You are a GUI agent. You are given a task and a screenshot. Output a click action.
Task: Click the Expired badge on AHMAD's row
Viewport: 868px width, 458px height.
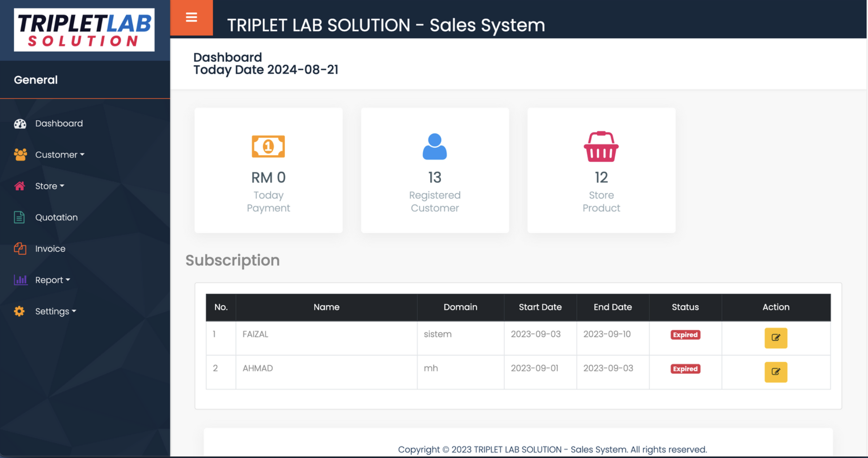click(x=685, y=369)
